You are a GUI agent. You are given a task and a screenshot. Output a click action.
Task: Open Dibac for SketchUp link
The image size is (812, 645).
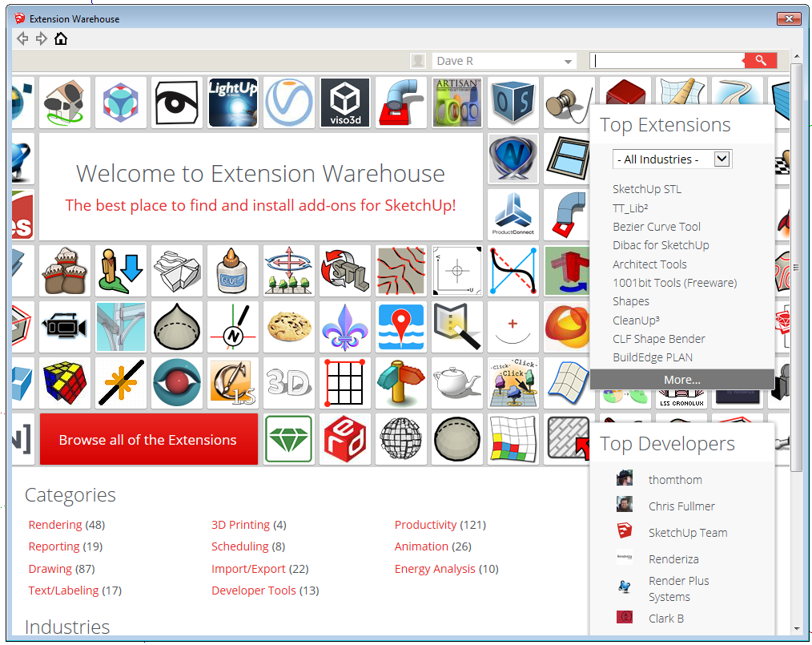click(661, 245)
